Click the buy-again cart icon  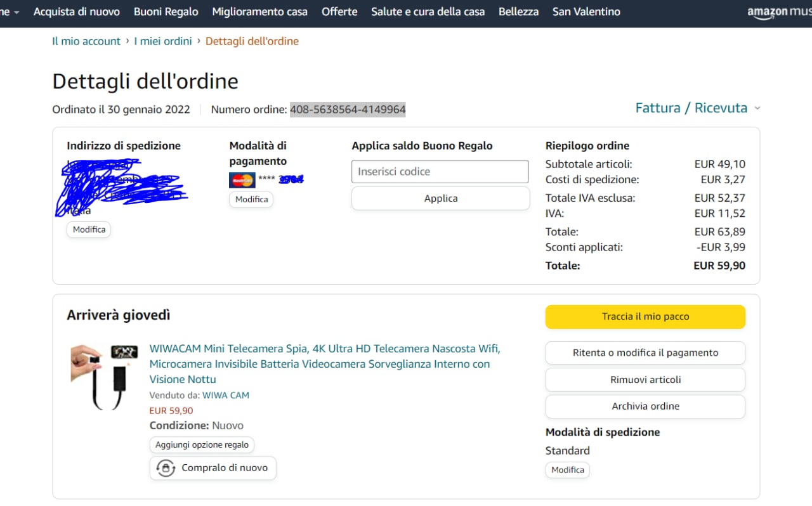coord(166,469)
